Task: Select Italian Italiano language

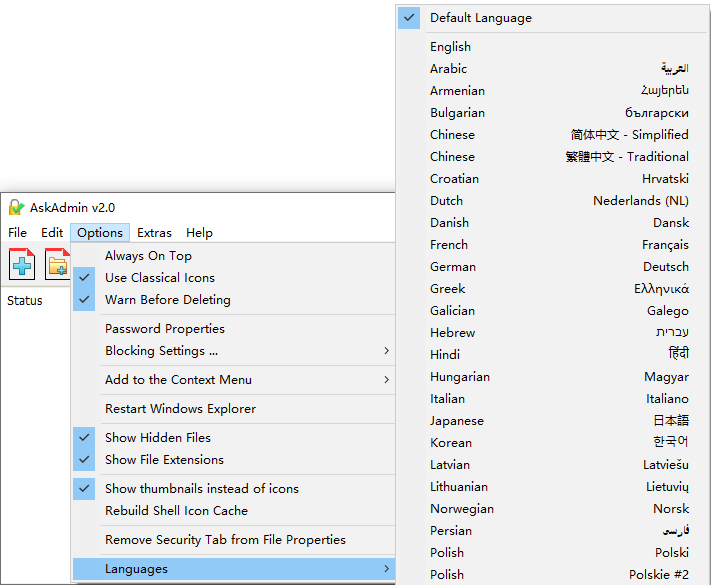Action: coord(552,399)
